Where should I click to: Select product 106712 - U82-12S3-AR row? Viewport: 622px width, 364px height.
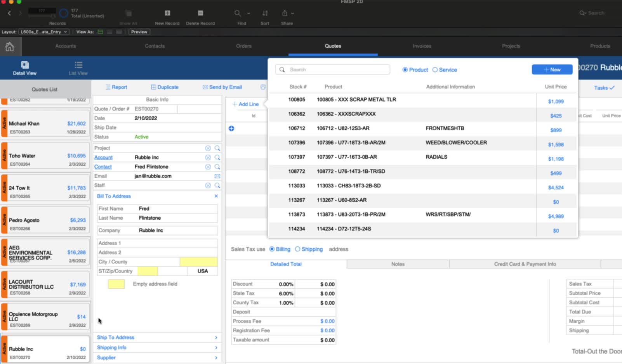[x=423, y=128]
